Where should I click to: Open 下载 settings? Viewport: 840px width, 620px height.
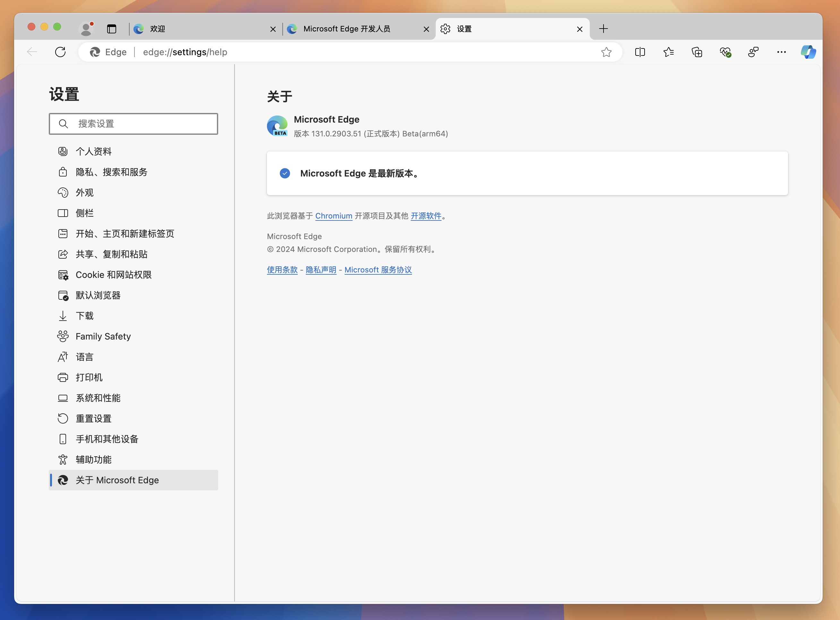click(x=133, y=316)
